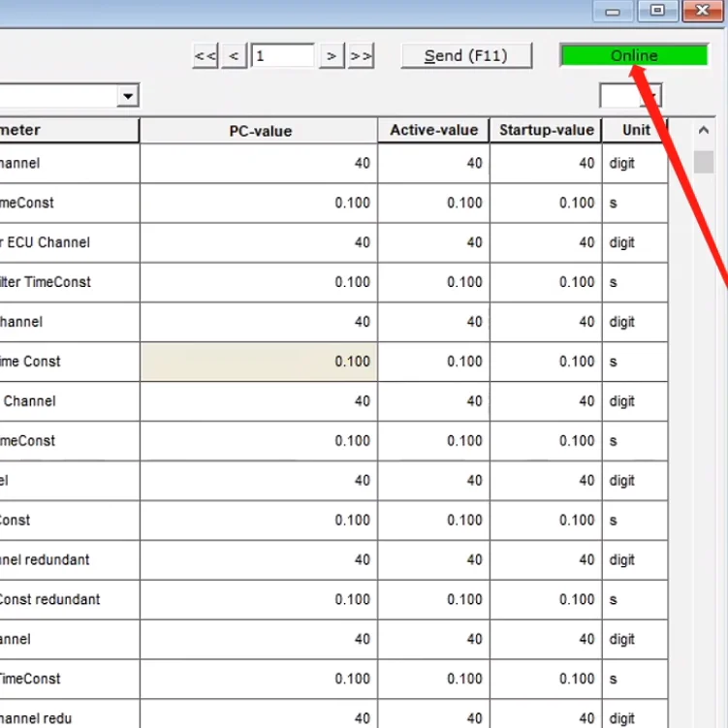Click the 'r ECU Channel' parameter name
Viewport: 728px width, 728px height.
45,242
